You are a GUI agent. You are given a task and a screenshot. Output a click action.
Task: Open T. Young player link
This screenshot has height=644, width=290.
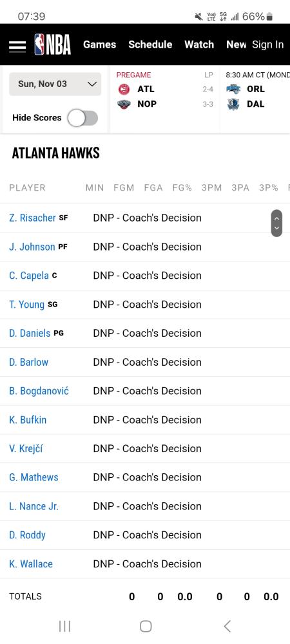click(26, 305)
